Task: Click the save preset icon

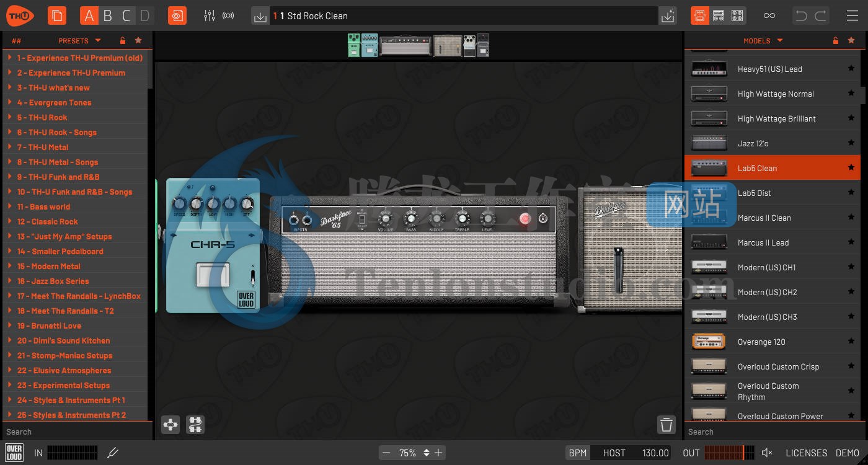Action: (x=668, y=16)
